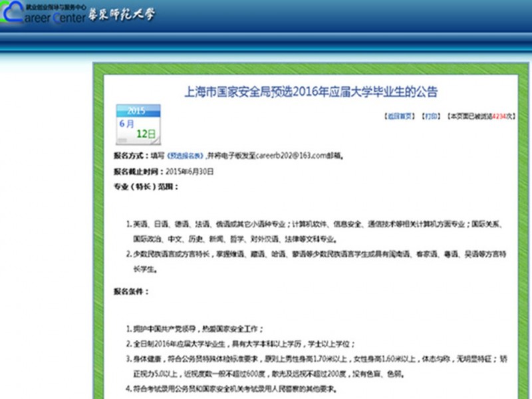Click the 就业创业指导与服务中心 header text icon
The height and width of the screenshot is (399, 532).
tap(53, 7)
